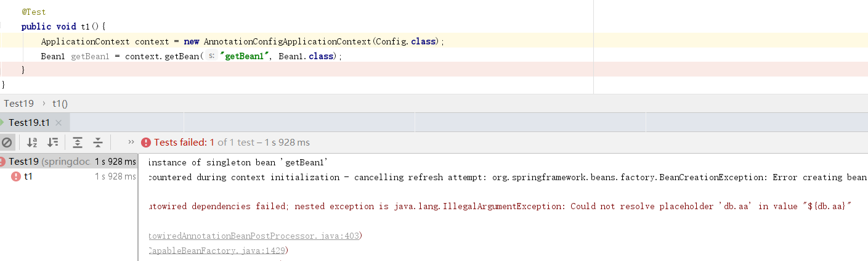Screen dimensions: 868x261
Task: Expand all test tree nodes
Action: pyautogui.click(x=78, y=143)
